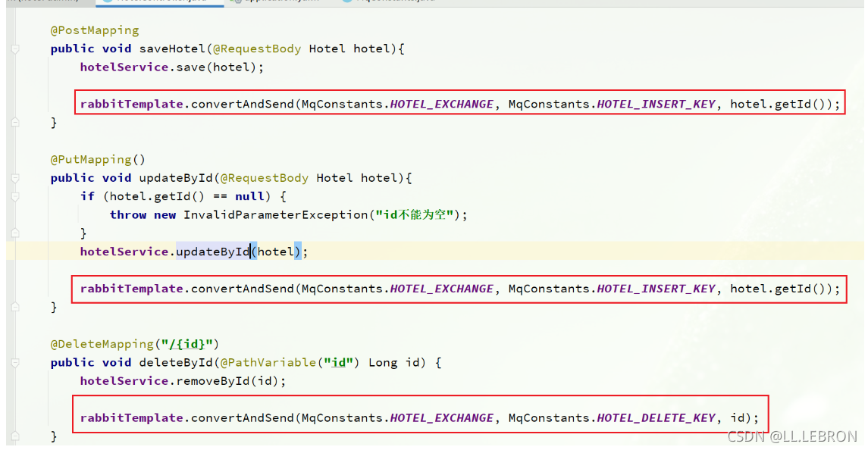Click the "id不能为空" string literal
The image size is (868, 450).
[x=415, y=214]
